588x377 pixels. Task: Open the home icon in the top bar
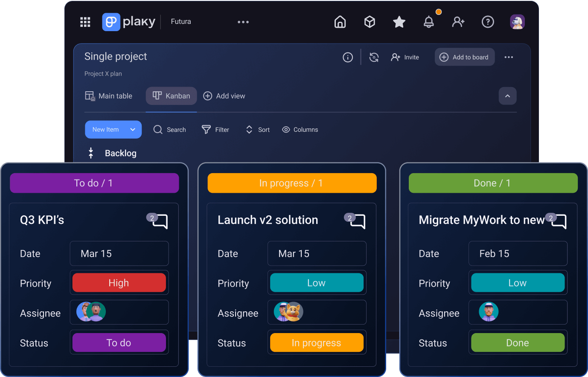click(340, 22)
